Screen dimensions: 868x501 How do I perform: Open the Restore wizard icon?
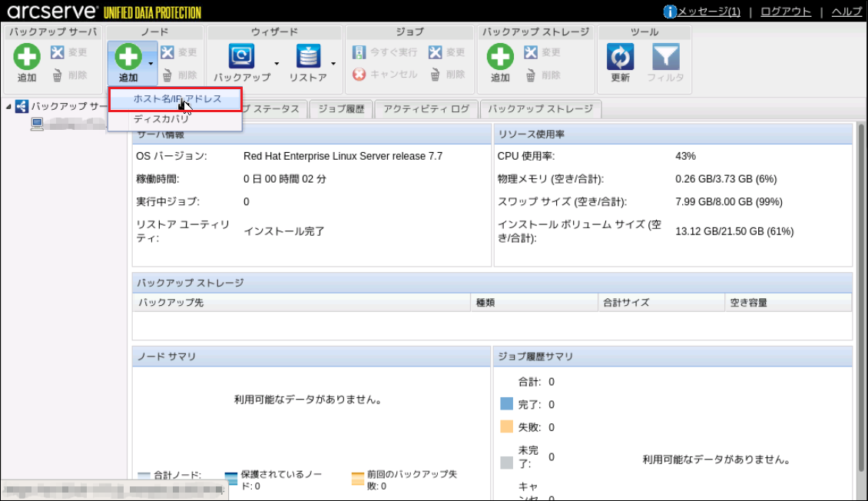pos(308,57)
